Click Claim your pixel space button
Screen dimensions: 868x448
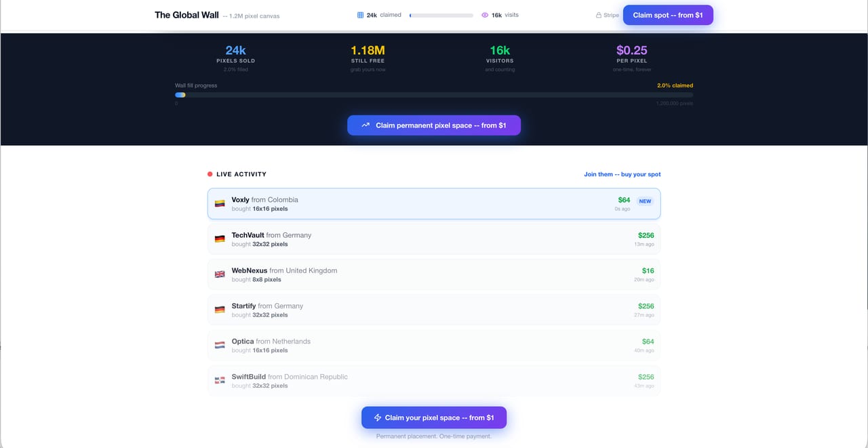coord(434,418)
